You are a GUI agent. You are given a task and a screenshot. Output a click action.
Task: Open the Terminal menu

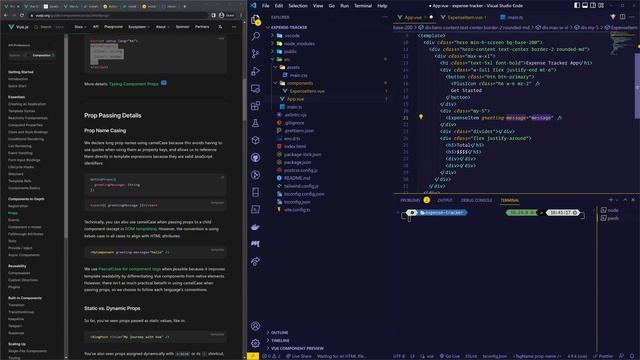coord(363,6)
